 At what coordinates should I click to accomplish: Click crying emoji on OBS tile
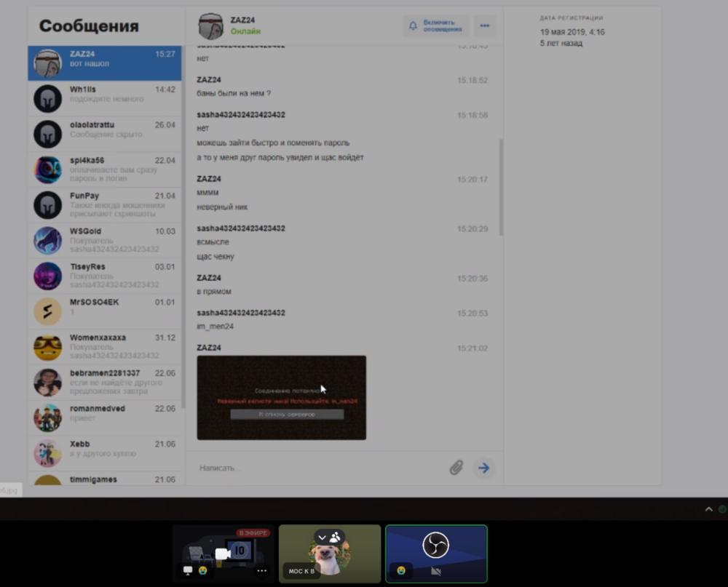tap(401, 570)
